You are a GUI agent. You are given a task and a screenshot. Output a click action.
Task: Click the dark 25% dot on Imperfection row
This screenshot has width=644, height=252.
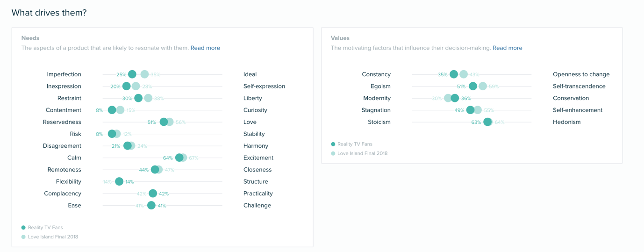tap(132, 74)
